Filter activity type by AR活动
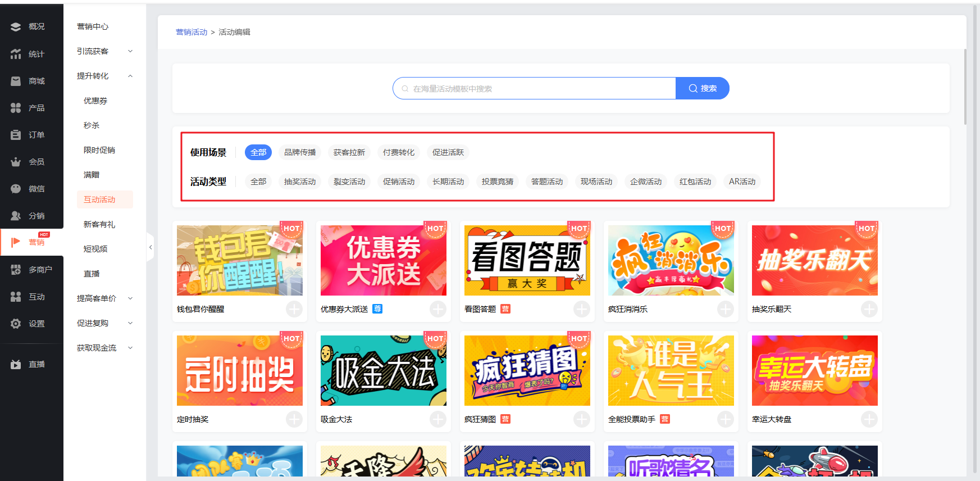The image size is (980, 481). pyautogui.click(x=742, y=181)
